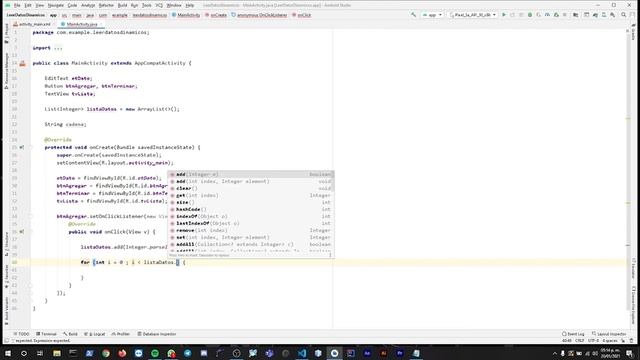Open File Explorer from the taskbar
Image resolution: width=640 pixels, height=360 pixels.
tap(57, 353)
